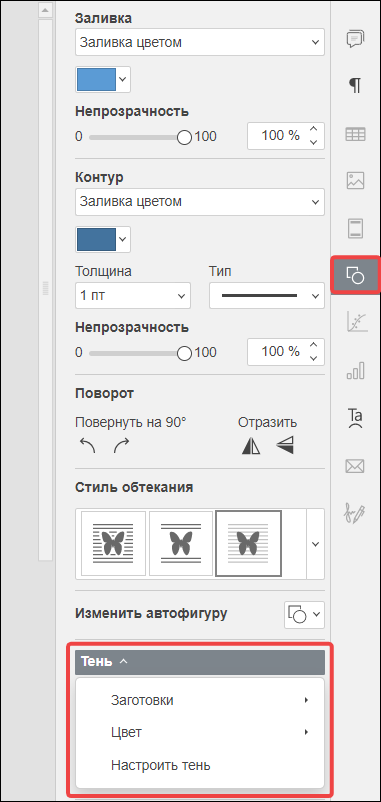Open mail merge envelope icon
This screenshot has width=381, height=802.
click(355, 465)
